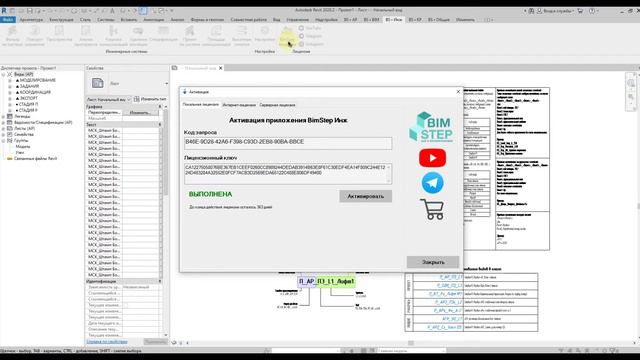Collapse the Виды (АР) tree node
The height and width of the screenshot is (360, 640).
click(x=3, y=75)
